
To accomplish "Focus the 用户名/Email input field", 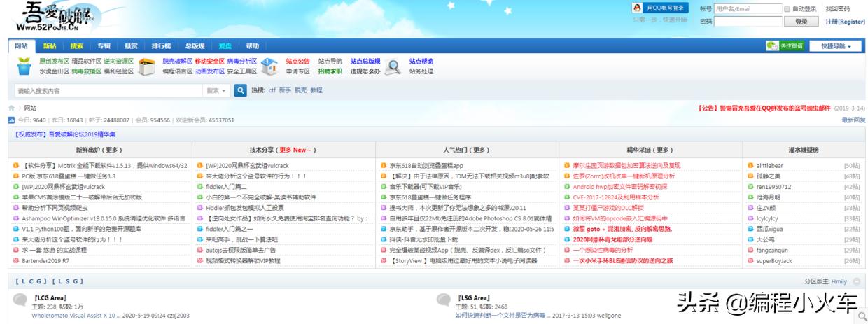I will coord(747,9).
